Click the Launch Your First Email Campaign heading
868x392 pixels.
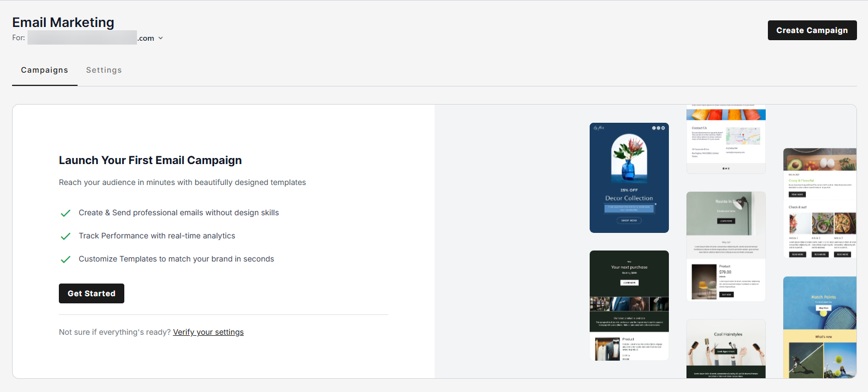click(x=150, y=160)
